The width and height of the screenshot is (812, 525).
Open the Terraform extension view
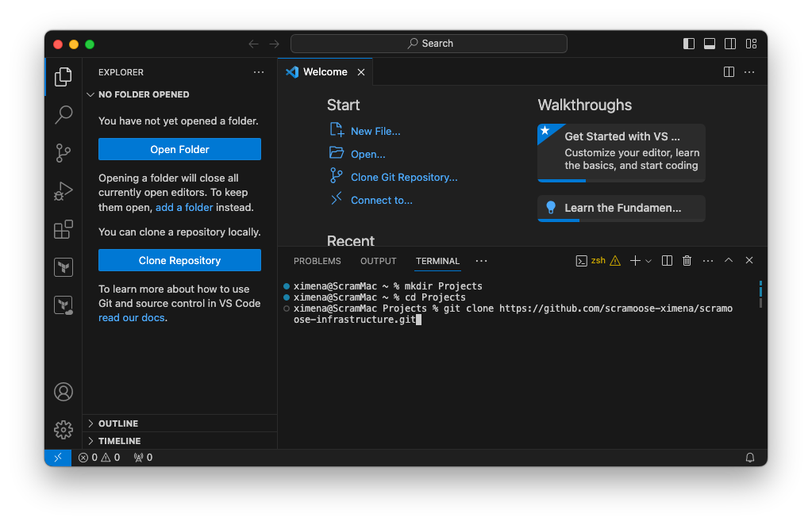coord(63,267)
